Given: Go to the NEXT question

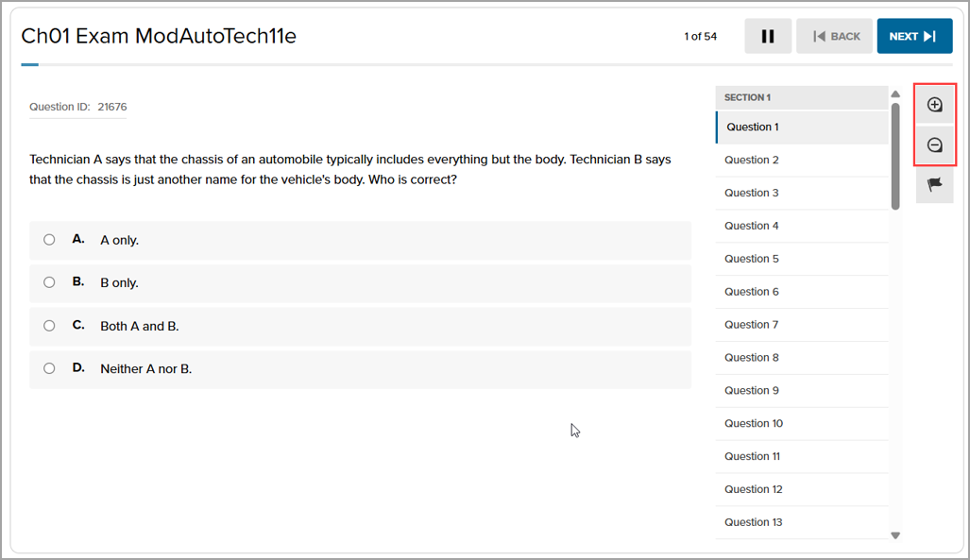Looking at the screenshot, I should (912, 37).
